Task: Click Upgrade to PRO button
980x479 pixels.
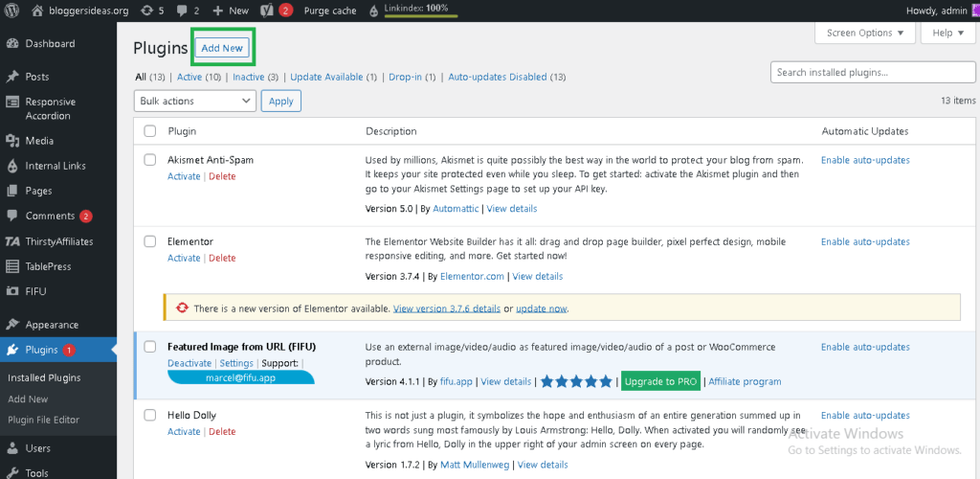Action: pos(661,381)
